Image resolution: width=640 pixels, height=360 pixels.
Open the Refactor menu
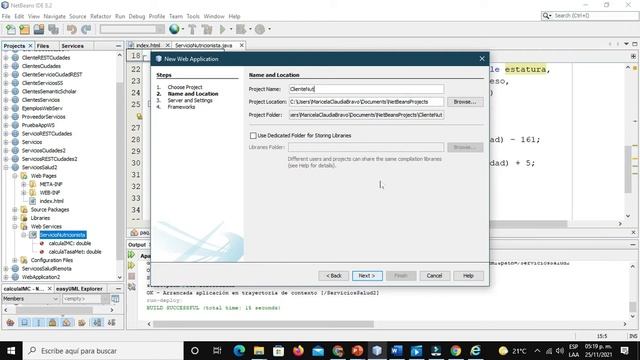(x=100, y=16)
